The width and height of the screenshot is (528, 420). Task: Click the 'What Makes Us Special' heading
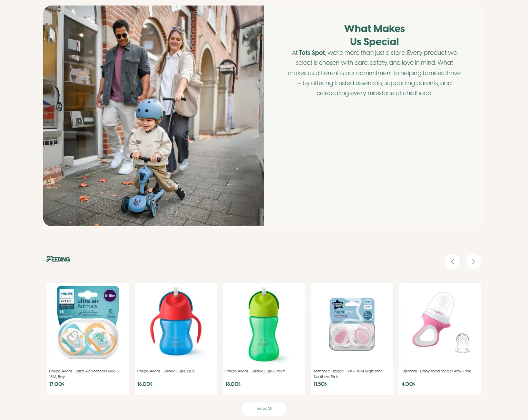coord(374,35)
